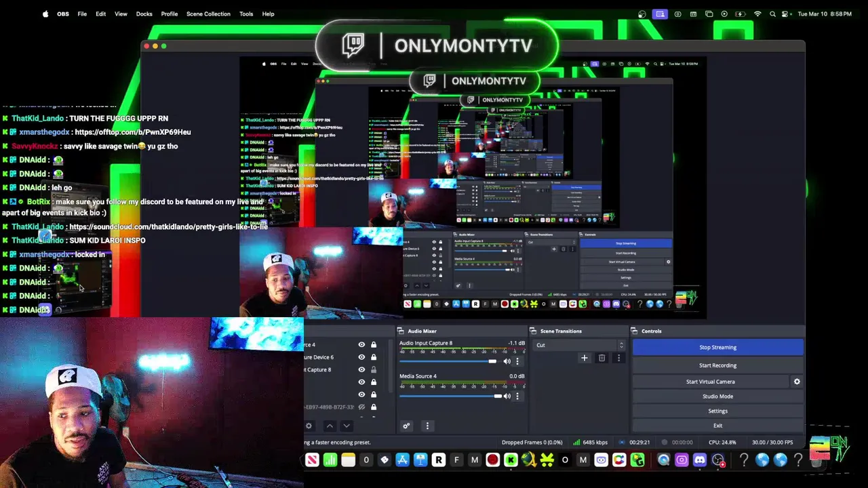Open Audio Input Capture 8 options menu
Viewport: 868px width, 488px height.
pos(517,361)
